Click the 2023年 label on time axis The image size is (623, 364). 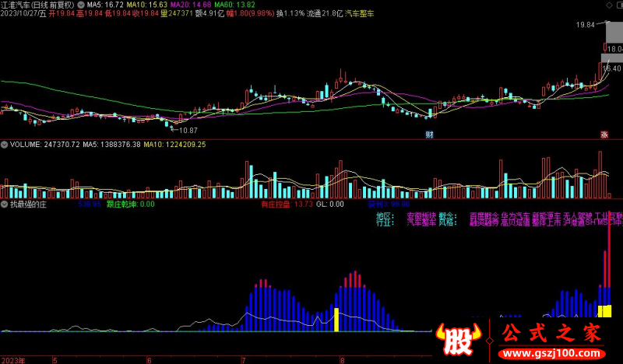pos(12,360)
